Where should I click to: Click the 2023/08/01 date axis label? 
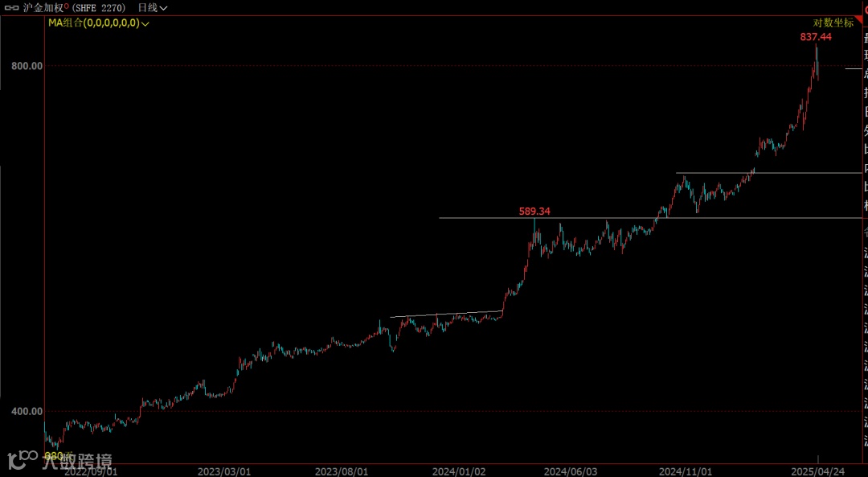341,471
